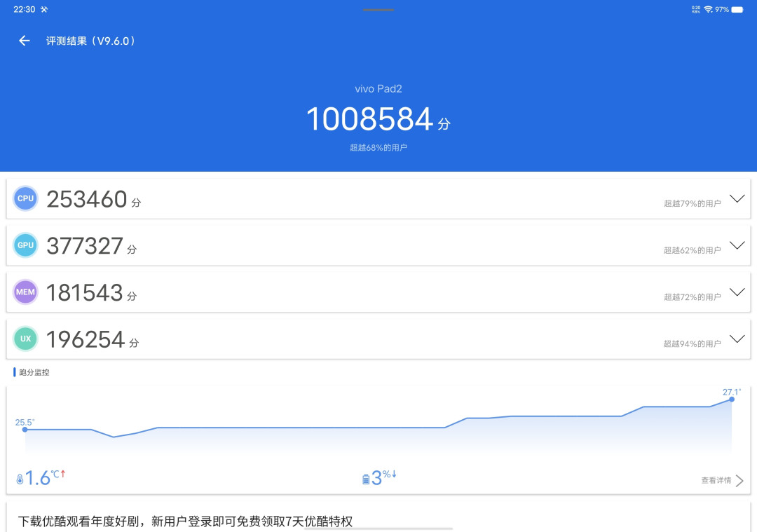Tap the GPU badge icon
This screenshot has width=757, height=532.
[x=26, y=245]
